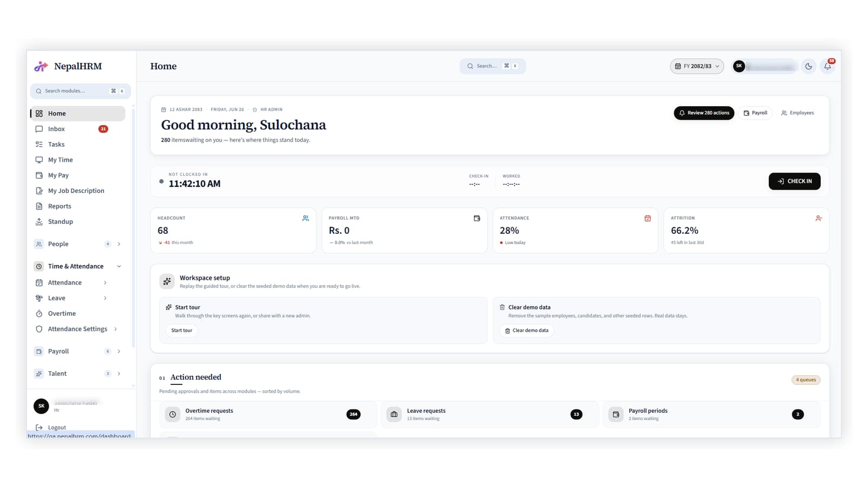The height and width of the screenshot is (488, 868).
Task: Click the People section icon
Action: [x=39, y=244]
